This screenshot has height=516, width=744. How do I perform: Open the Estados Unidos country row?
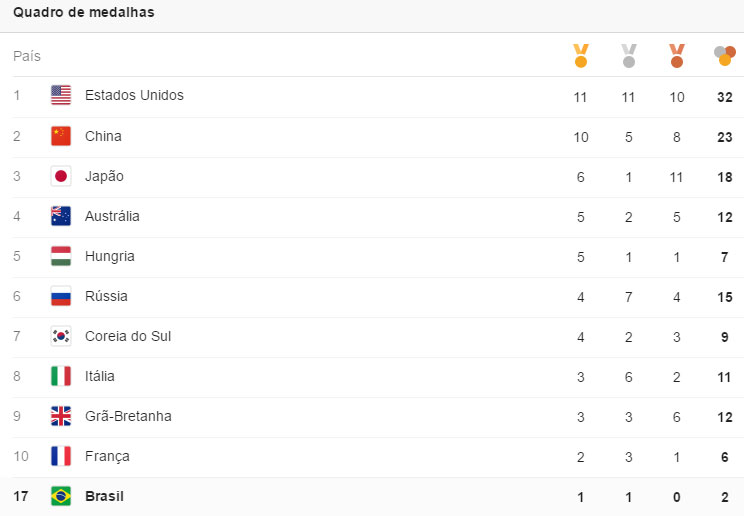[134, 96]
